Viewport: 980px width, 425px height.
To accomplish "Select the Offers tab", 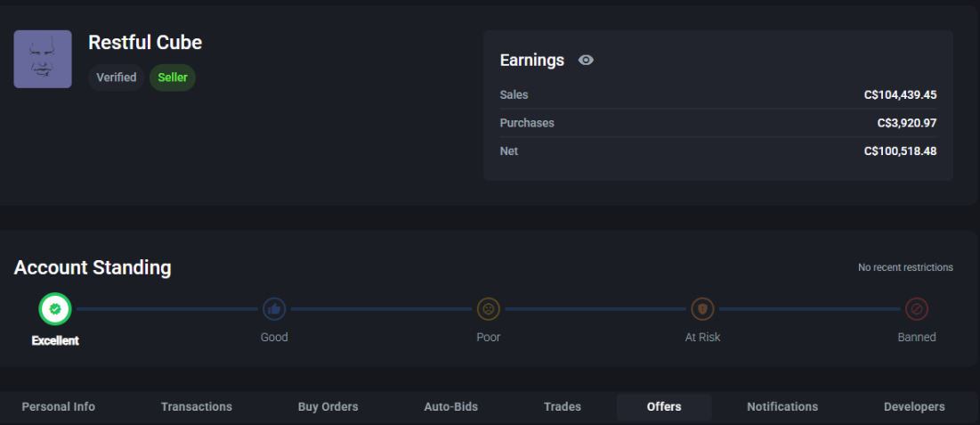I will pyautogui.click(x=664, y=407).
